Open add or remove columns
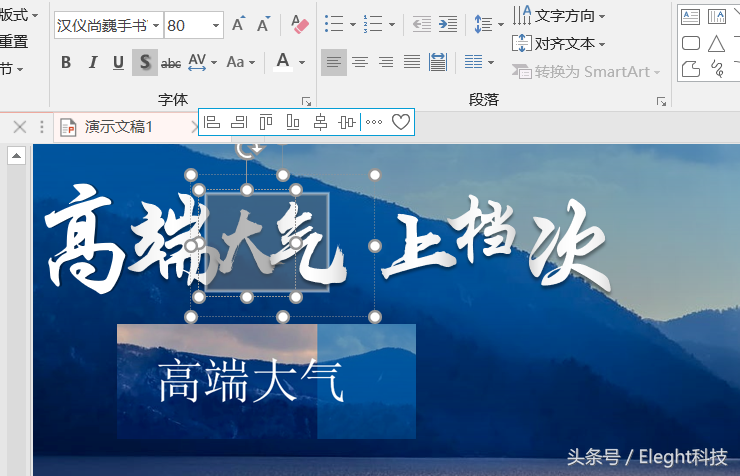Image resolution: width=740 pixels, height=476 pixels. click(x=479, y=62)
